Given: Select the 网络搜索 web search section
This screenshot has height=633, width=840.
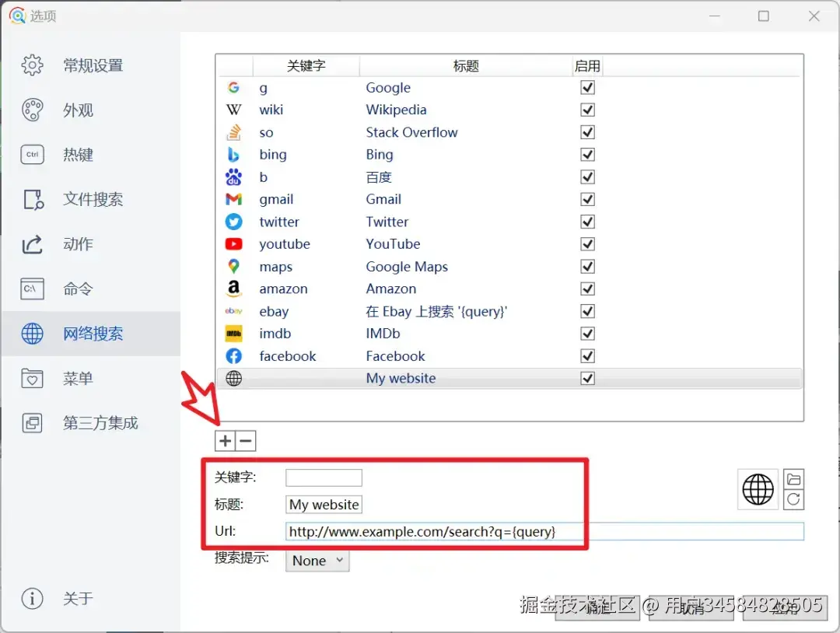Looking at the screenshot, I should [91, 334].
